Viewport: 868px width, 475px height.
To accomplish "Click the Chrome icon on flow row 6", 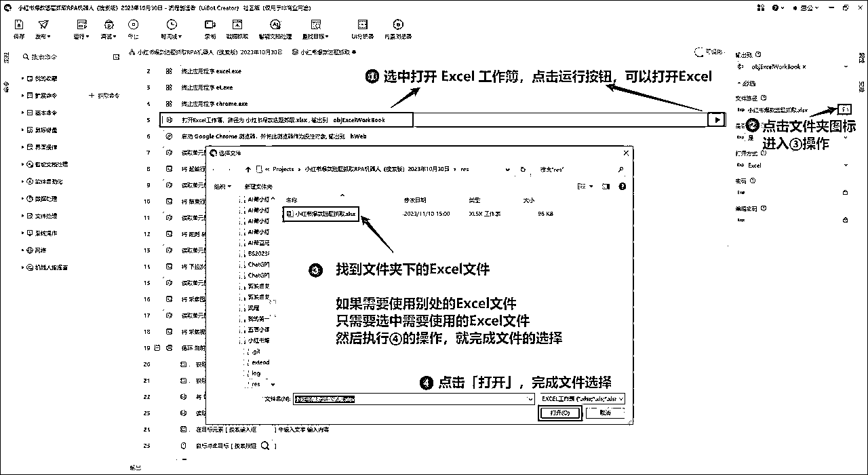I will pos(169,136).
